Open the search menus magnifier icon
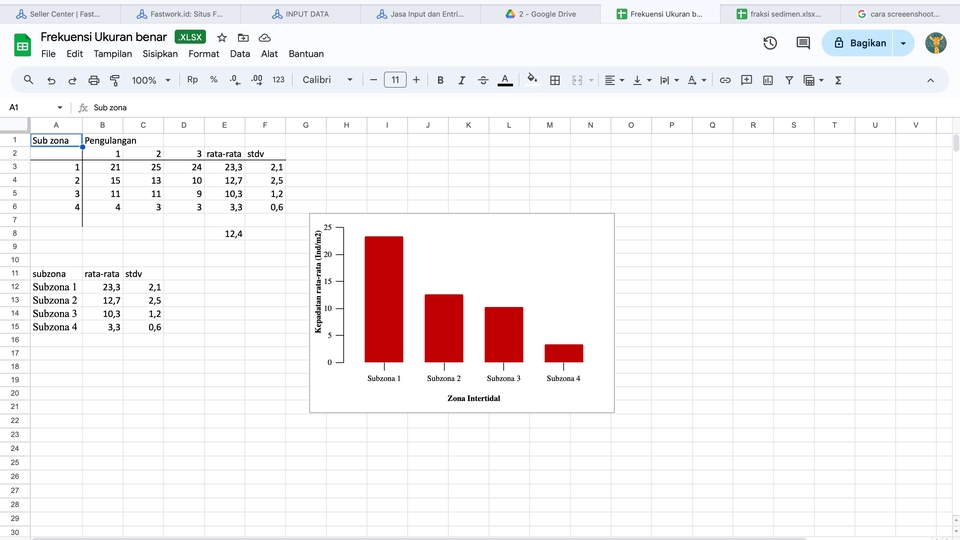 (x=28, y=80)
